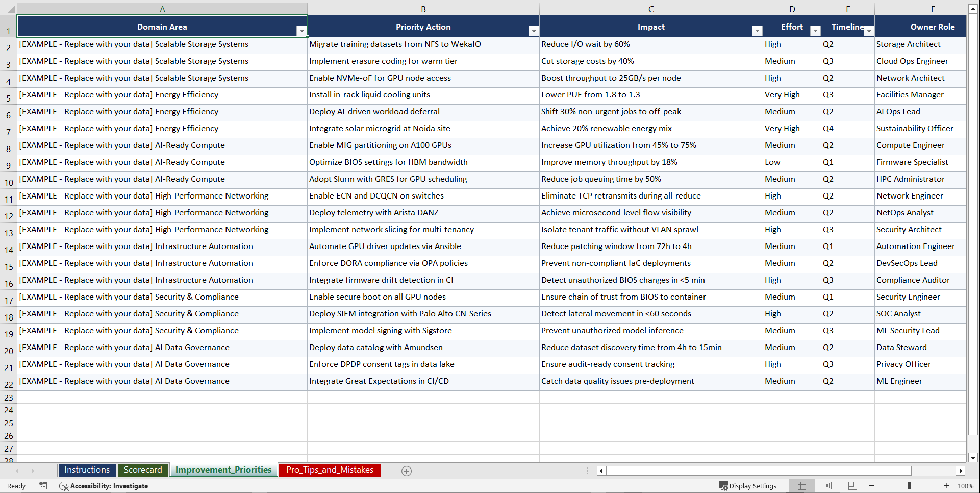Open the Effort column filter dropdown
Screen dimensions: 980x493
816,31
